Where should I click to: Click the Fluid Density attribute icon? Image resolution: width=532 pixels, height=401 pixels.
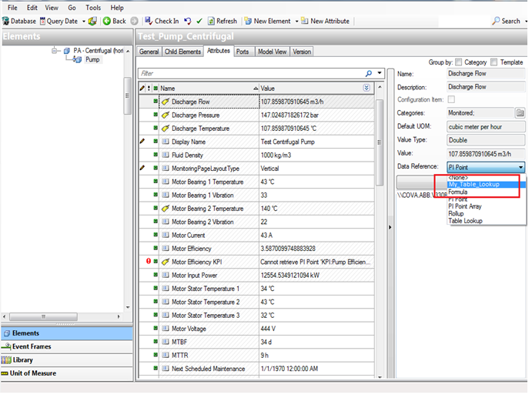point(166,155)
